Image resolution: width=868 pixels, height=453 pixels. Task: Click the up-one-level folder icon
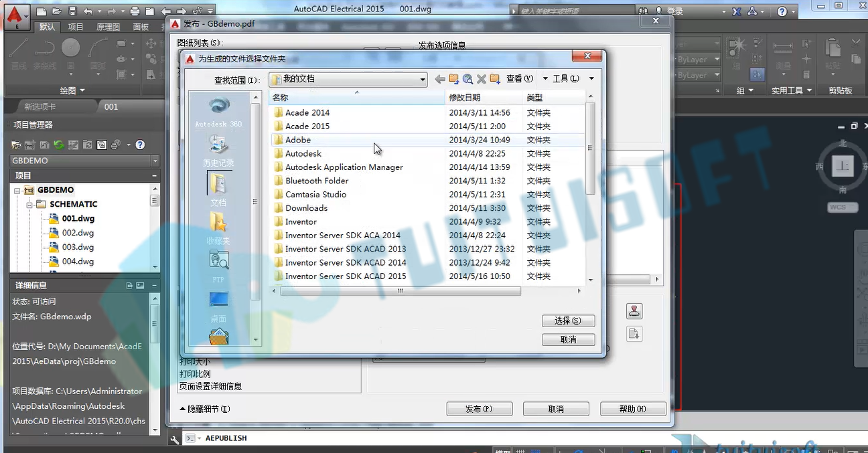454,79
